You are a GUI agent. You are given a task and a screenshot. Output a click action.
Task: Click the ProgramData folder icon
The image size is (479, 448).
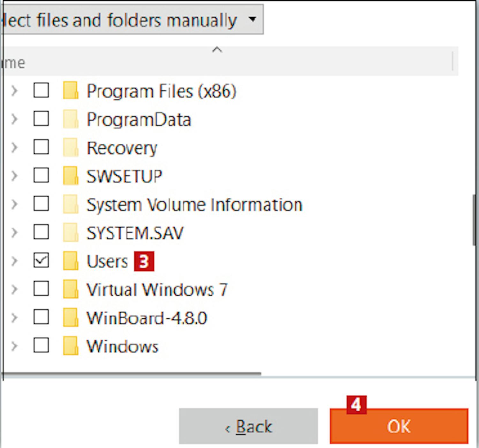tap(71, 119)
